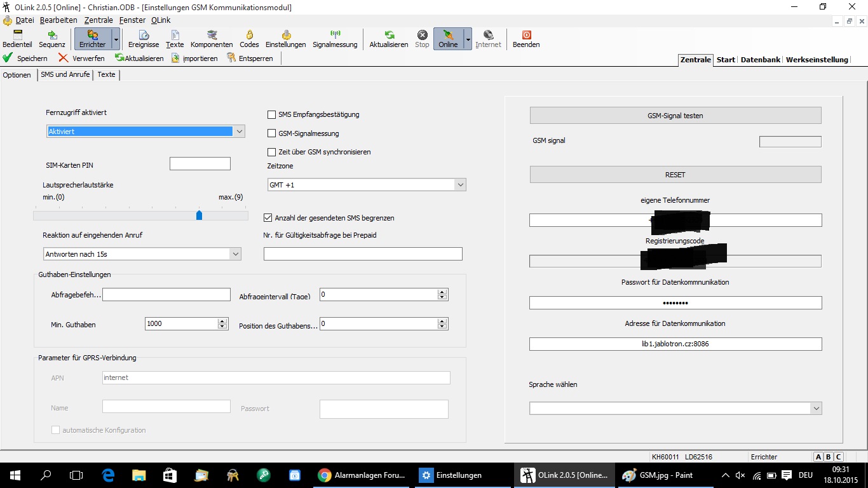Uncheck Anzahl der gesendeten SMS begrenzen
The width and height of the screenshot is (868, 488).
pos(268,218)
